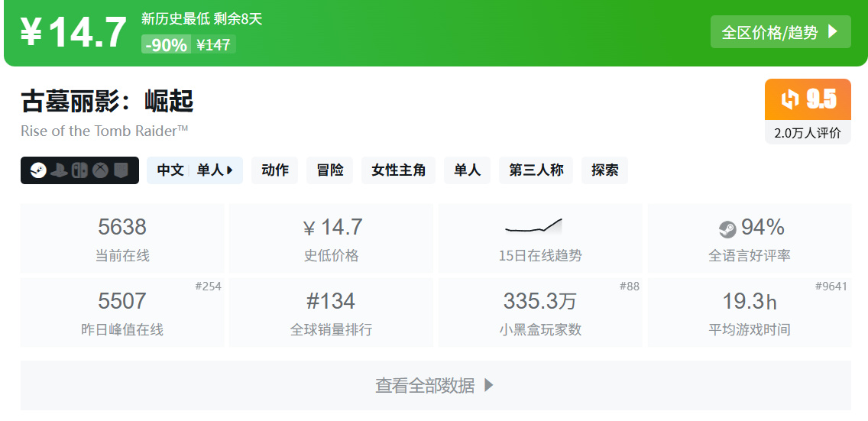Viewport: 868px width, 421px height.
Task: Select the 探索 tag
Action: 604,170
